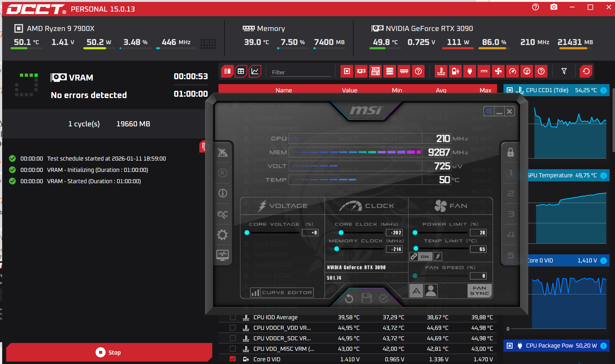Toggle temperature sensor filter icon
Screen dimensions: 615x364
click(x=441, y=71)
